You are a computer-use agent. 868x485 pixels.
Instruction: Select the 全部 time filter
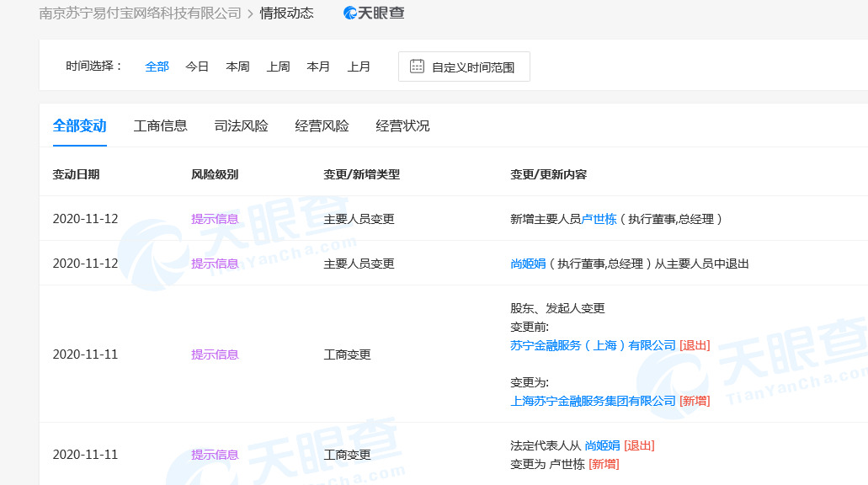(x=157, y=67)
